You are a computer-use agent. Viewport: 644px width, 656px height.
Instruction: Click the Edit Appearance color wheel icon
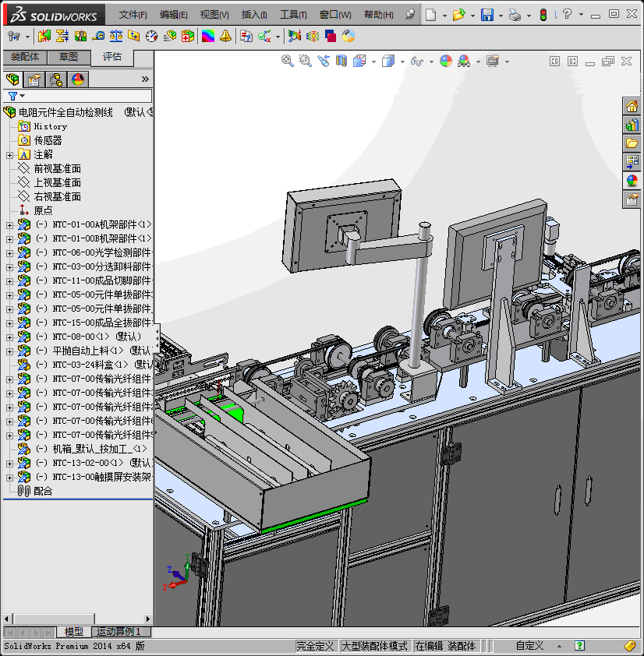(x=445, y=61)
